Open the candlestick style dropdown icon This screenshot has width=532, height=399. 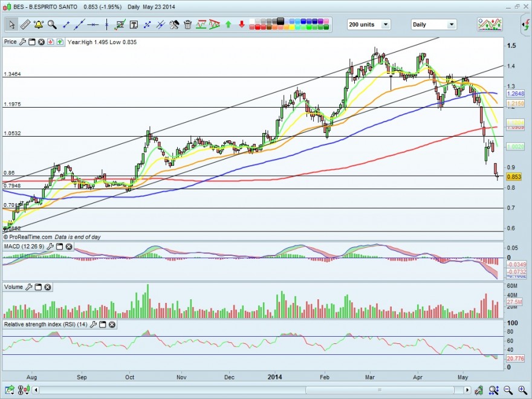pos(24,390)
